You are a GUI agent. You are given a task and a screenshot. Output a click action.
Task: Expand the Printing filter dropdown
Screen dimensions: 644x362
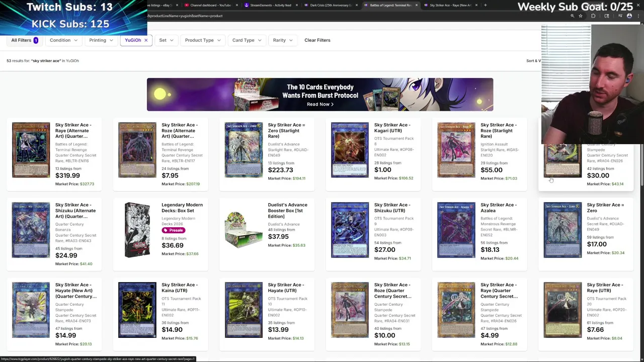[x=101, y=40]
